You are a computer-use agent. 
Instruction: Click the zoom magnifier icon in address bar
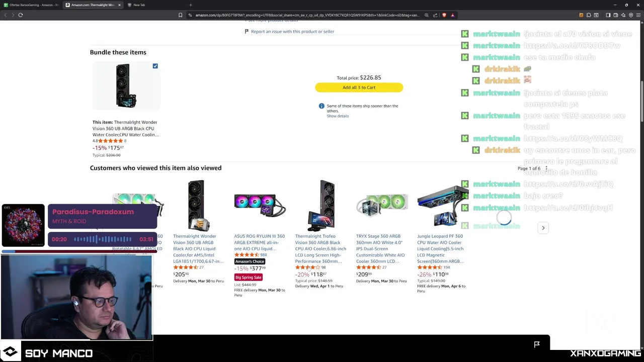click(x=427, y=15)
